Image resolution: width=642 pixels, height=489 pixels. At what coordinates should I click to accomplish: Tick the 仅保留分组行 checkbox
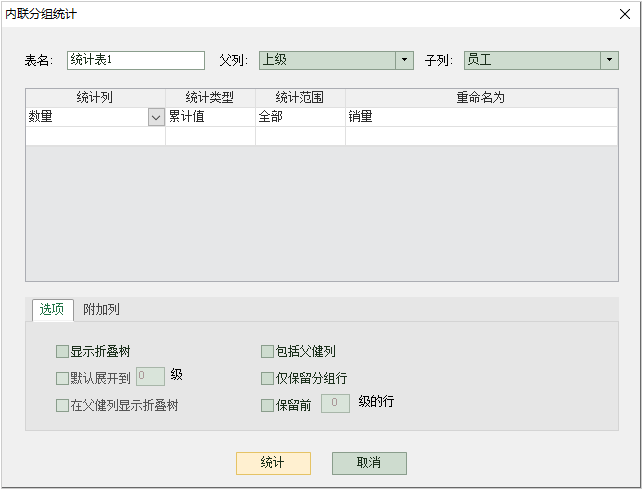point(267,379)
